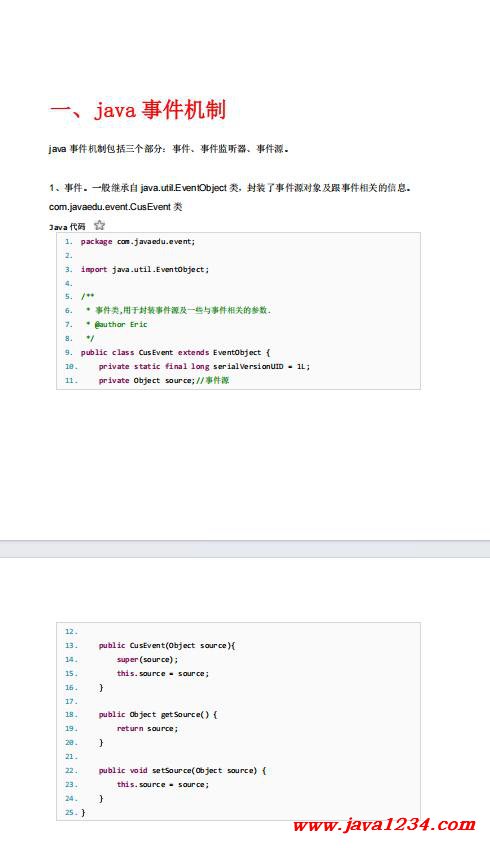
Task: Click the CusEvent constructor signature line
Action: (167, 646)
